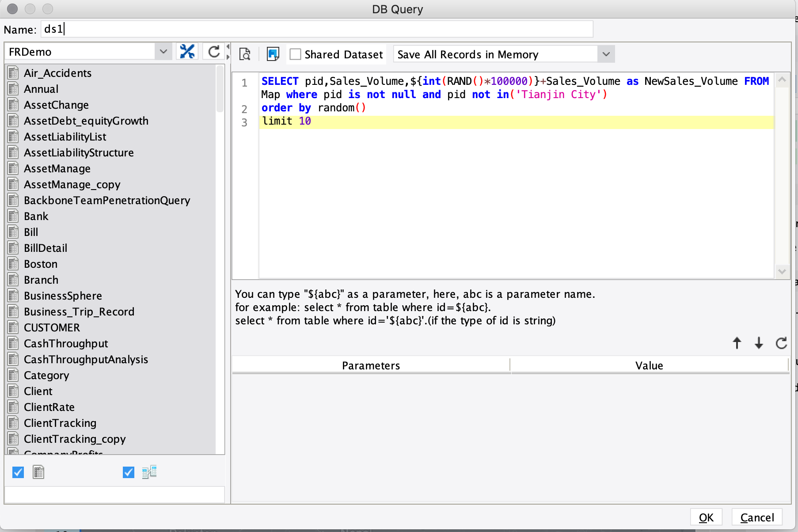Refresh the parameters list
The image size is (798, 532).
781,343
